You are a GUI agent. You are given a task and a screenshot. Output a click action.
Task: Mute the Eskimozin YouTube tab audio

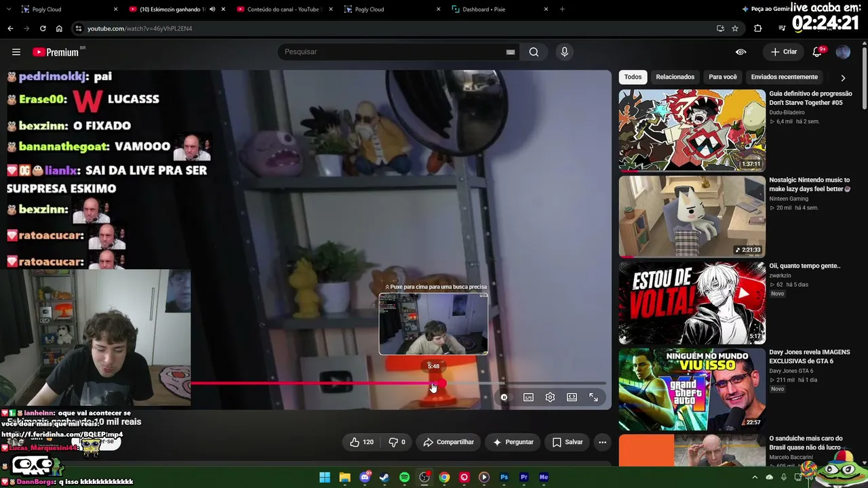click(212, 9)
